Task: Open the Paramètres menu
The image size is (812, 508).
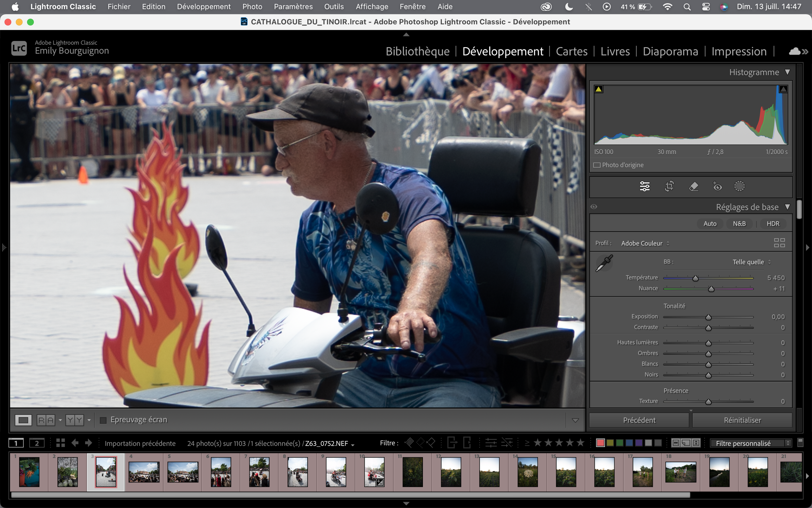Action: 293,7
